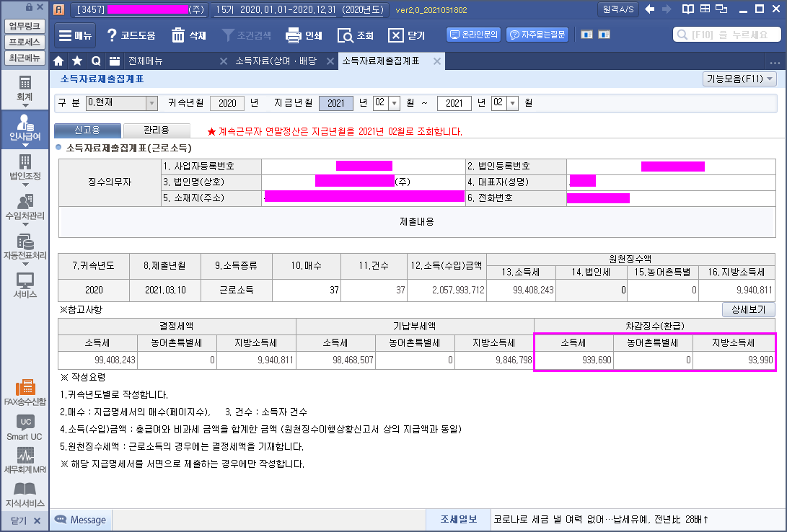Image resolution: width=787 pixels, height=532 pixels.
Task: Click the news headline about 코로나 세금
Action: pyautogui.click(x=601, y=520)
